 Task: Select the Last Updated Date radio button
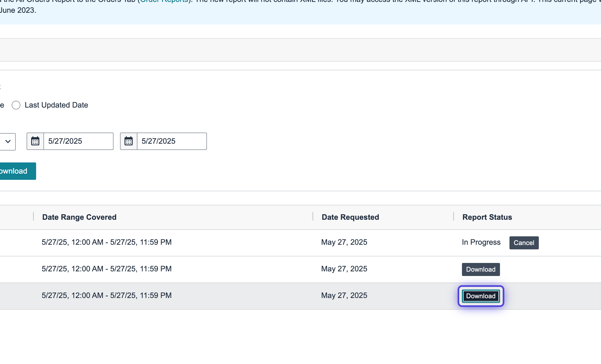click(x=16, y=105)
